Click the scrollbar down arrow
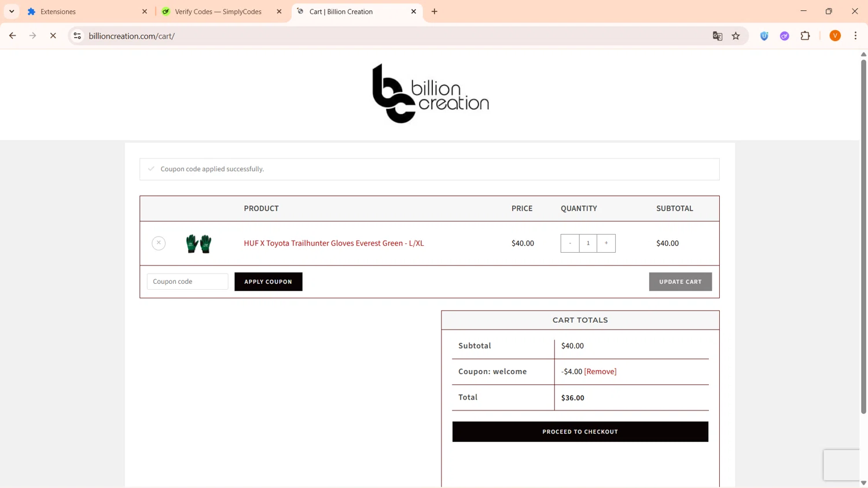This screenshot has width=868, height=488. click(x=863, y=483)
